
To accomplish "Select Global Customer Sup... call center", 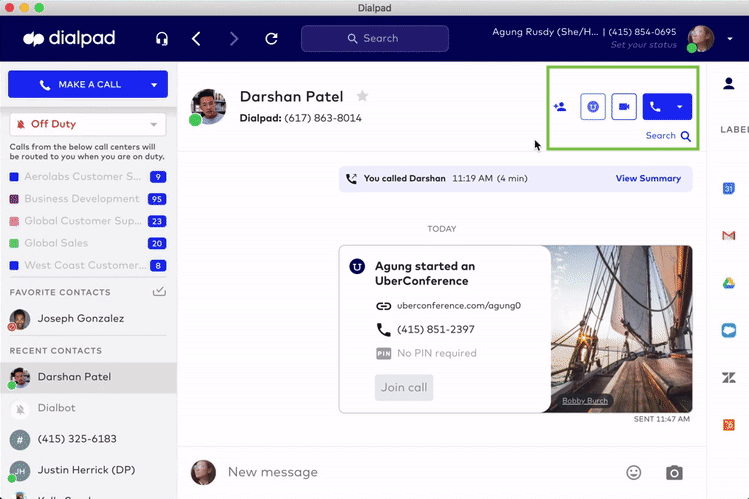I will coord(88,221).
